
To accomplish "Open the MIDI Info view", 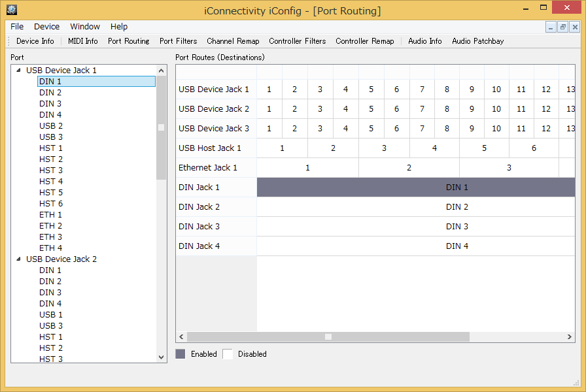I will click(x=82, y=41).
